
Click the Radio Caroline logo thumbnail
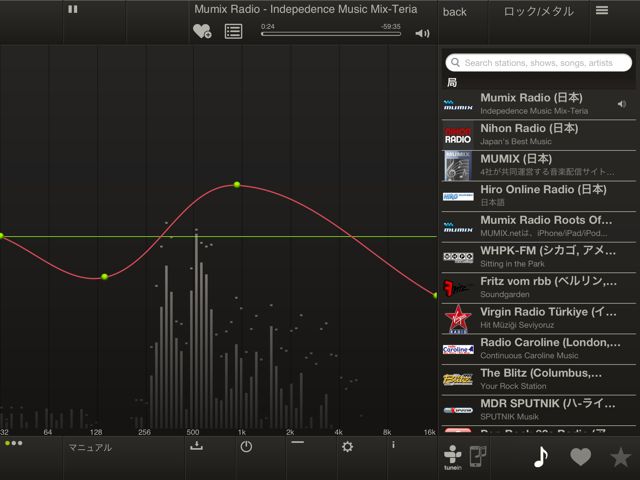[x=458, y=349]
